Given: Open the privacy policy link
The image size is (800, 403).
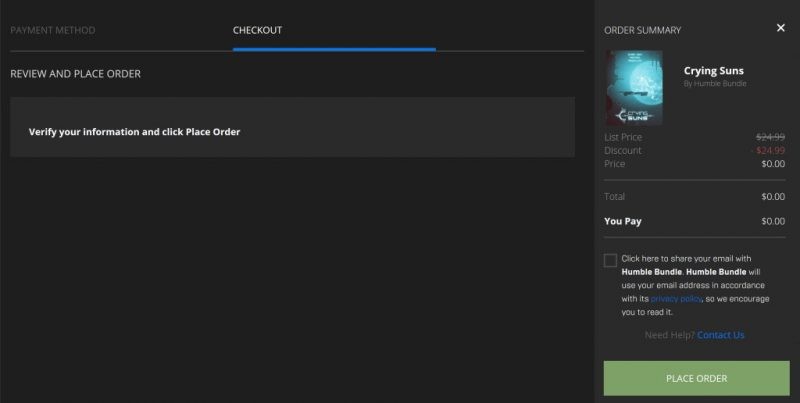Looking at the screenshot, I should point(676,299).
